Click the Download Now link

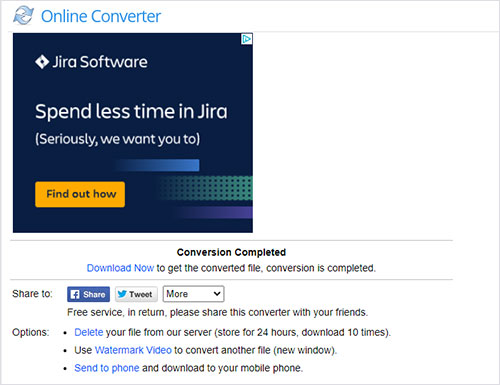[120, 268]
